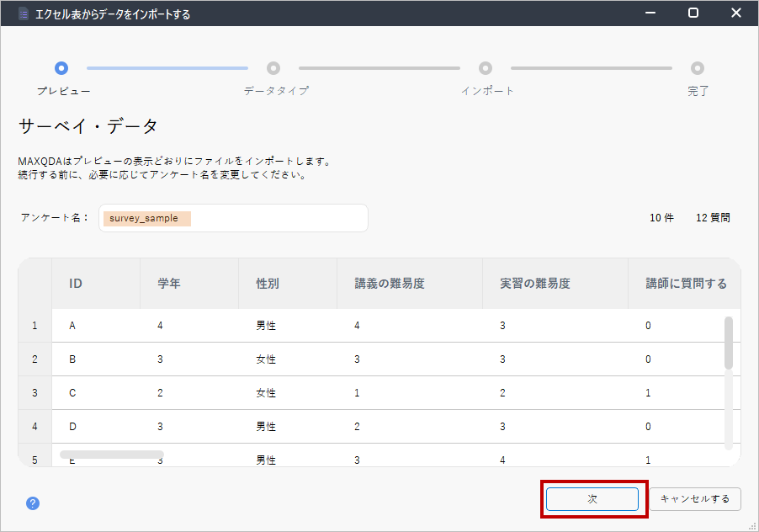Click the document icon in the title bar

pyautogui.click(x=24, y=13)
